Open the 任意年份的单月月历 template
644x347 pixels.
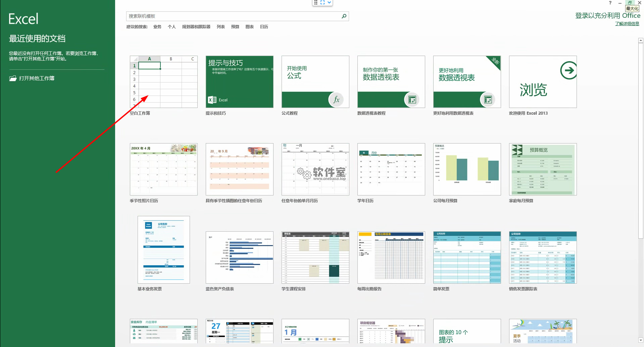(315, 169)
